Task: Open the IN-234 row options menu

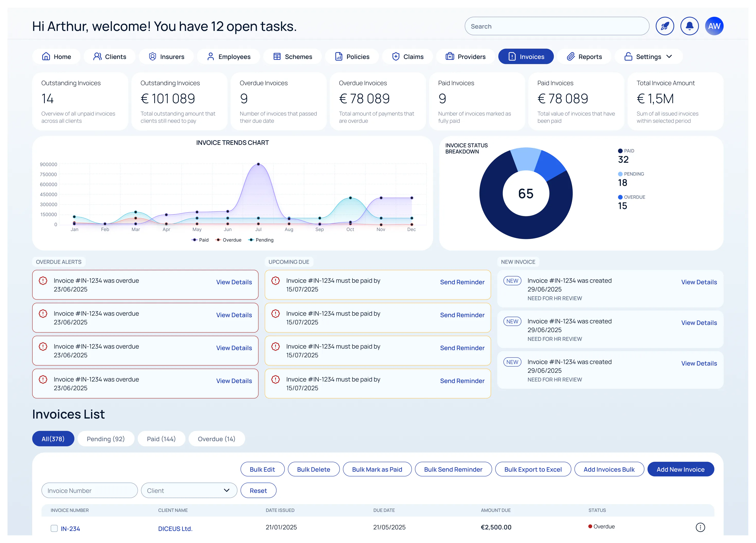Action: click(700, 527)
